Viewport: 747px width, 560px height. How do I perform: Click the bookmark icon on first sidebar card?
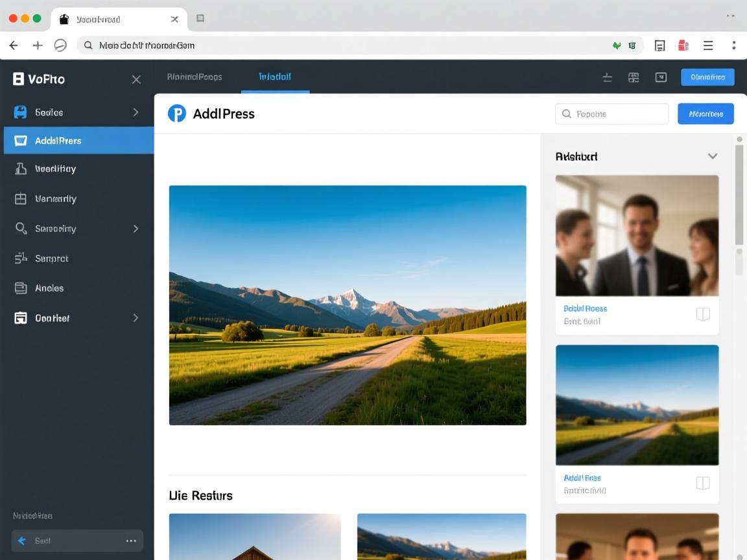(702, 314)
